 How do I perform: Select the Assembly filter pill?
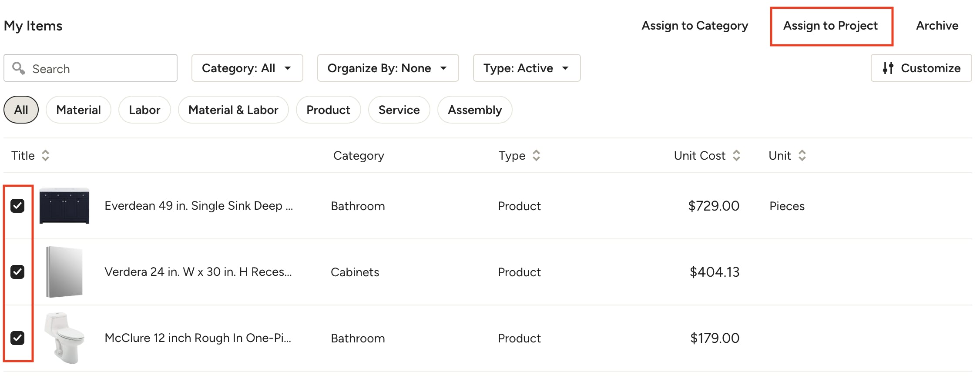pyautogui.click(x=475, y=110)
